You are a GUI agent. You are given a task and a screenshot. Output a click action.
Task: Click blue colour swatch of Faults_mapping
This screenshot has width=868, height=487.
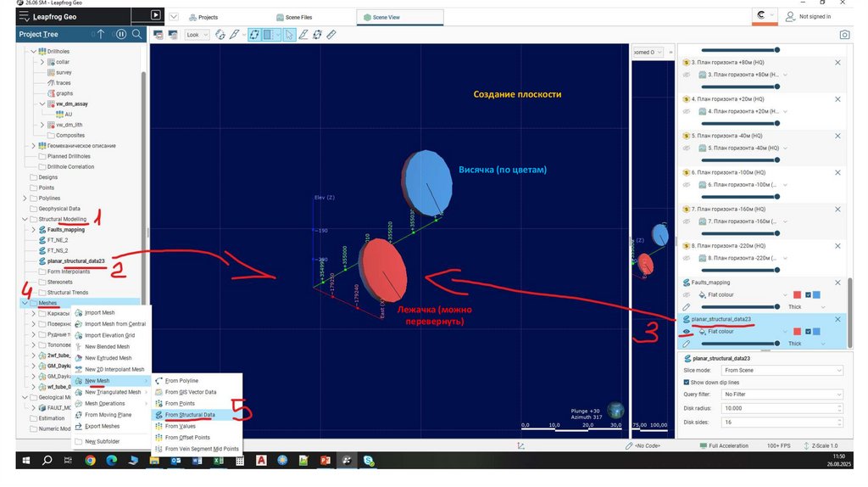tap(816, 294)
